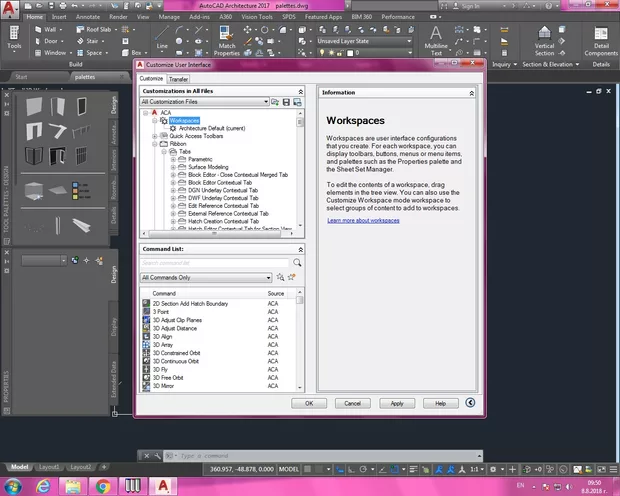Open the All Customization Files dropdown
Image resolution: width=620 pixels, height=496 pixels.
pos(268,102)
